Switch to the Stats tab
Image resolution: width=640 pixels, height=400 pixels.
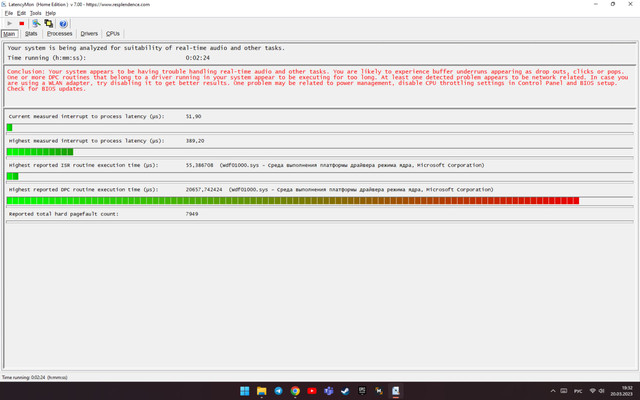tap(31, 34)
